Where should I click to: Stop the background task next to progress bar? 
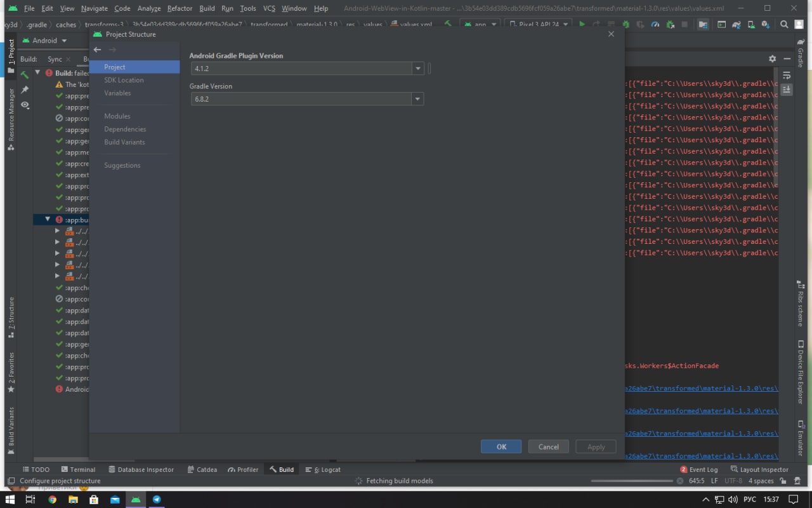coord(680,481)
